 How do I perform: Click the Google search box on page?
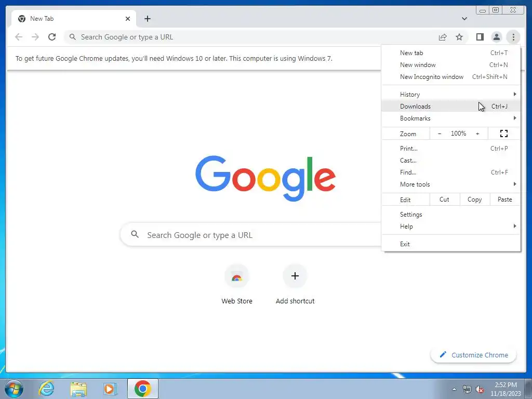(x=251, y=234)
